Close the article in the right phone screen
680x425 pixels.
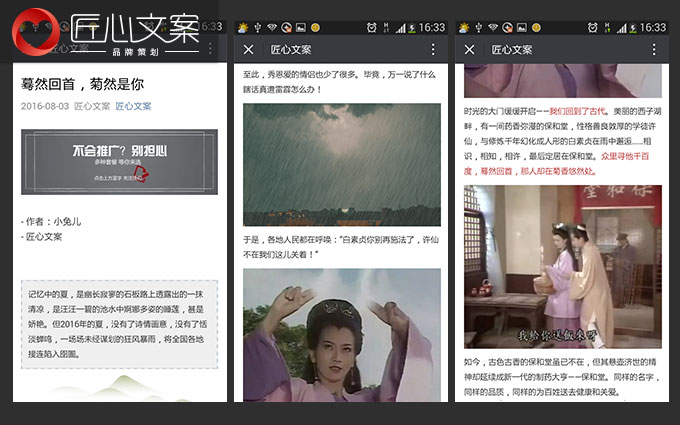pos(470,49)
